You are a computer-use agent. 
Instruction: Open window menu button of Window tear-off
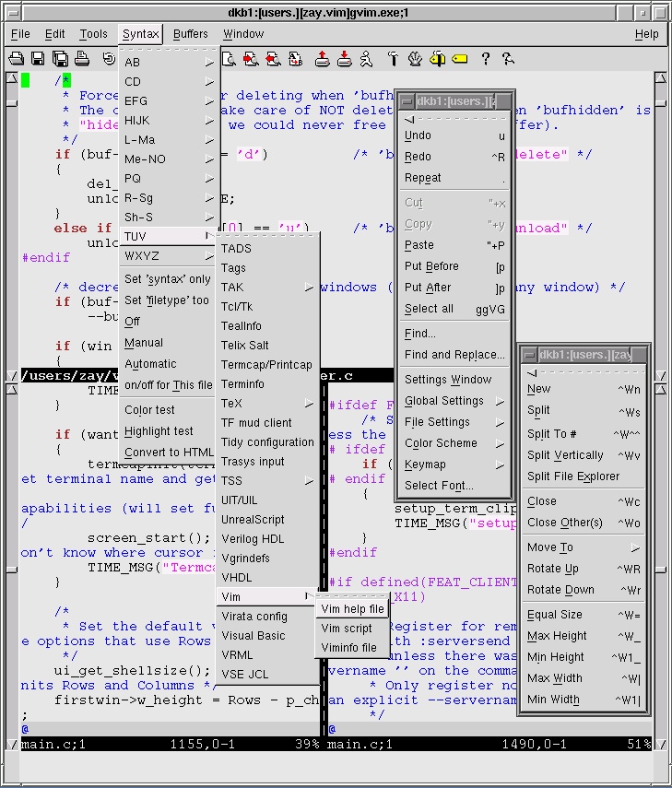click(x=529, y=355)
